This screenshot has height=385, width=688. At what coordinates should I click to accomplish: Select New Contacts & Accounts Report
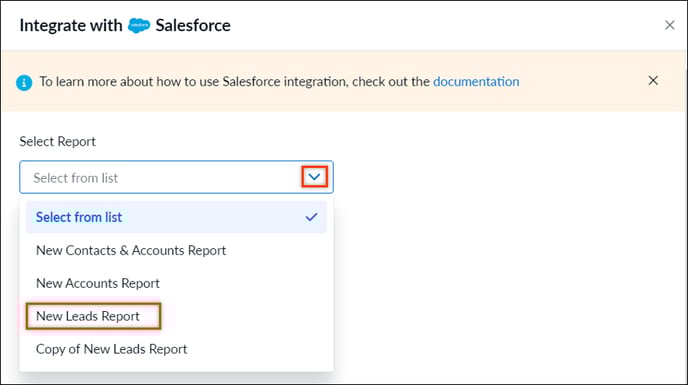[176, 250]
